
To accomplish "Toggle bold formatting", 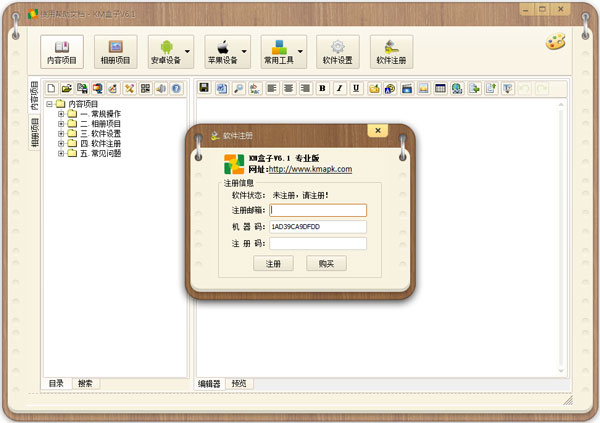I will point(322,88).
